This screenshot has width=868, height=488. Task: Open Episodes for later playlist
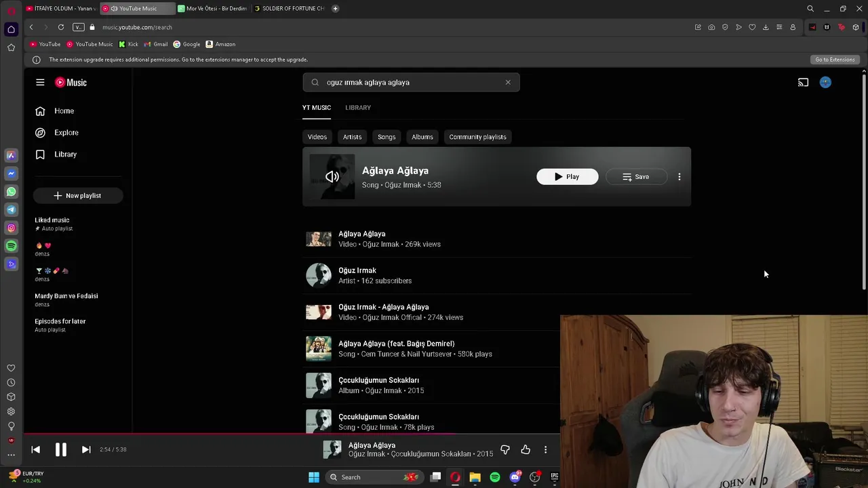pyautogui.click(x=60, y=325)
